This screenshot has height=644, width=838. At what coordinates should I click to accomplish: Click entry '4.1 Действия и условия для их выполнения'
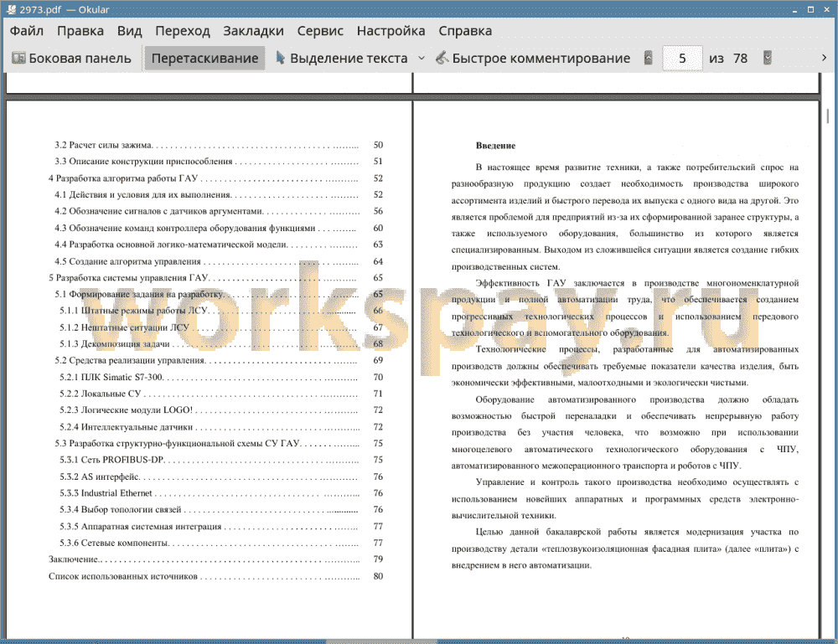click(142, 195)
